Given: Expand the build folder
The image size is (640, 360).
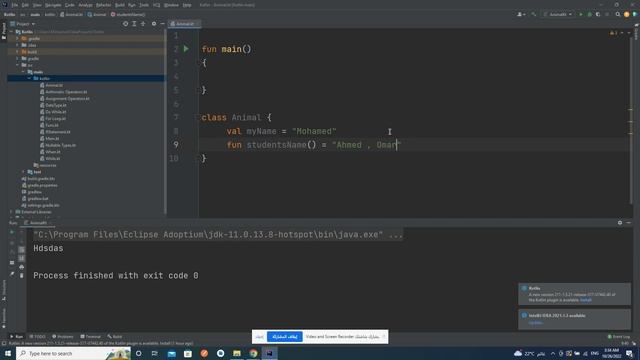Looking at the screenshot, I should [x=18, y=52].
